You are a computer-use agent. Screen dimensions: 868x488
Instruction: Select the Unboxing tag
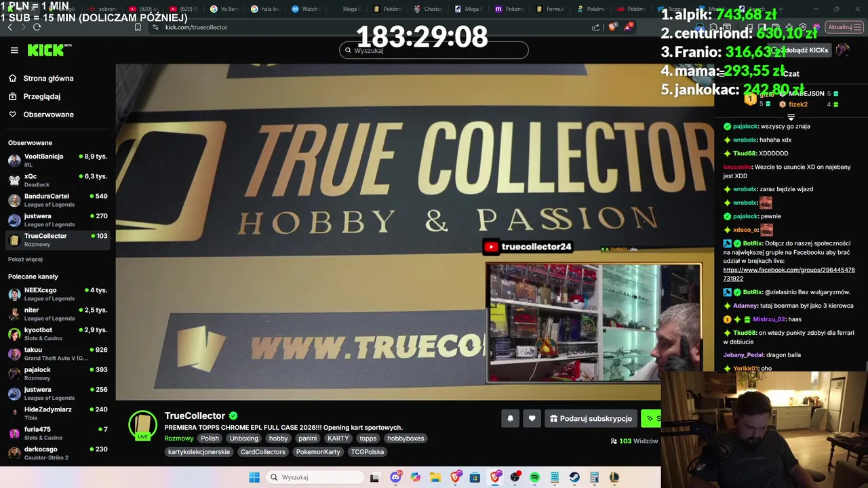tap(243, 439)
